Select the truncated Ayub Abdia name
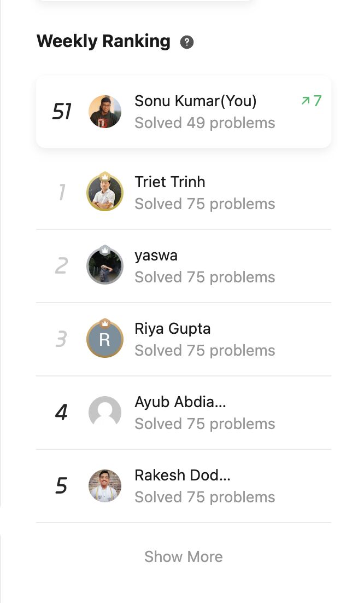 [180, 402]
